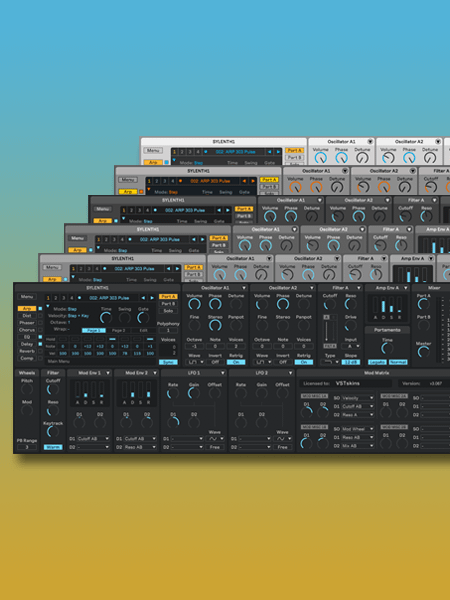The image size is (450, 600).
Task: Open Mod Env 1 D1 Cutoff AB dropdown
Action: 93,439
